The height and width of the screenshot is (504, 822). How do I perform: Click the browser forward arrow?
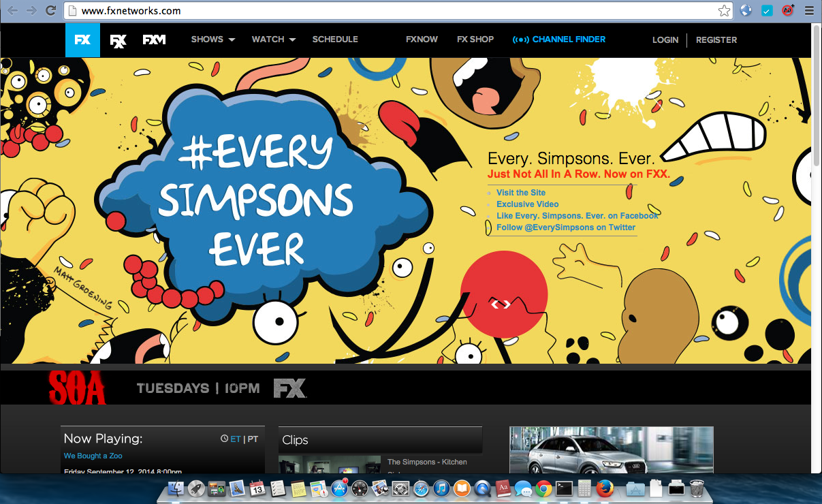[31, 10]
